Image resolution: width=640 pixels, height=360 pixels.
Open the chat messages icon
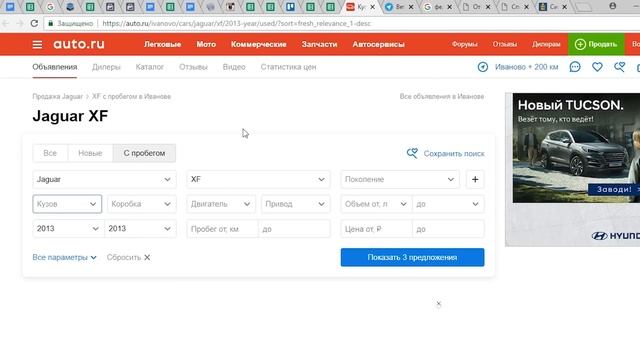pyautogui.click(x=575, y=67)
